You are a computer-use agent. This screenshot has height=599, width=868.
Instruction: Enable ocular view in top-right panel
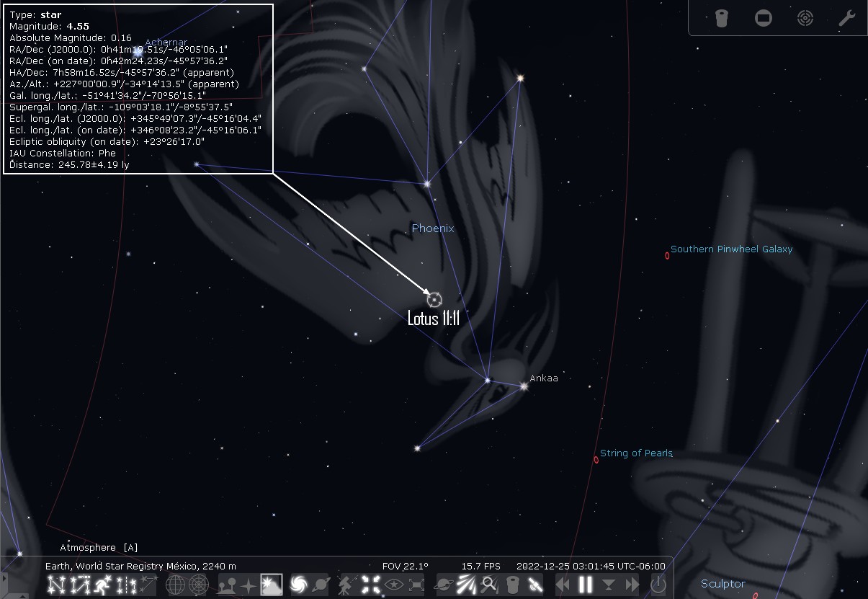pyautogui.click(x=721, y=19)
